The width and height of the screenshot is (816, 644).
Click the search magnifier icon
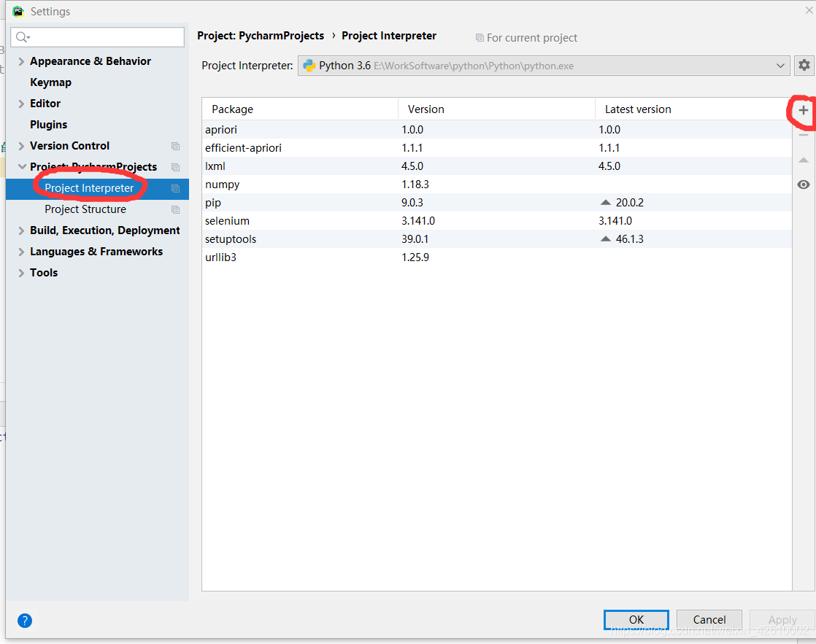coord(23,37)
